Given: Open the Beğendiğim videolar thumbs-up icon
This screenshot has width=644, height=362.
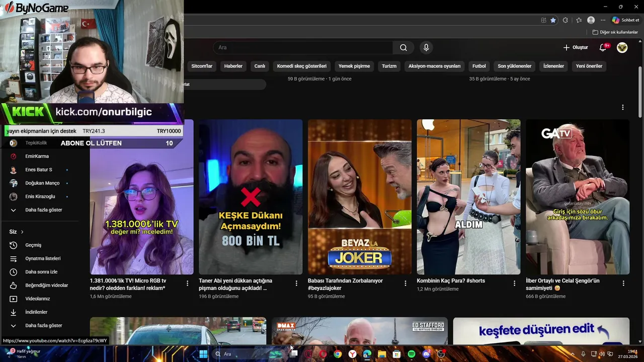Looking at the screenshot, I should click(14, 286).
